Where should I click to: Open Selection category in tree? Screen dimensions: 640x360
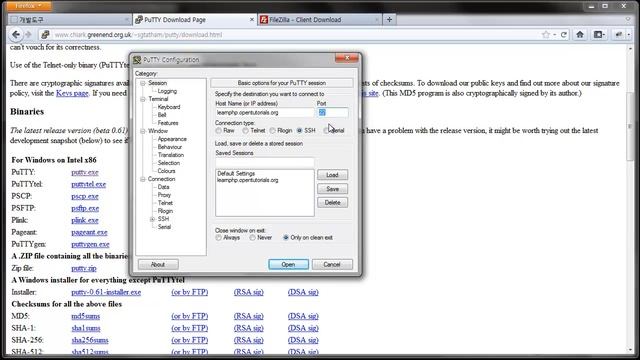coord(169,163)
